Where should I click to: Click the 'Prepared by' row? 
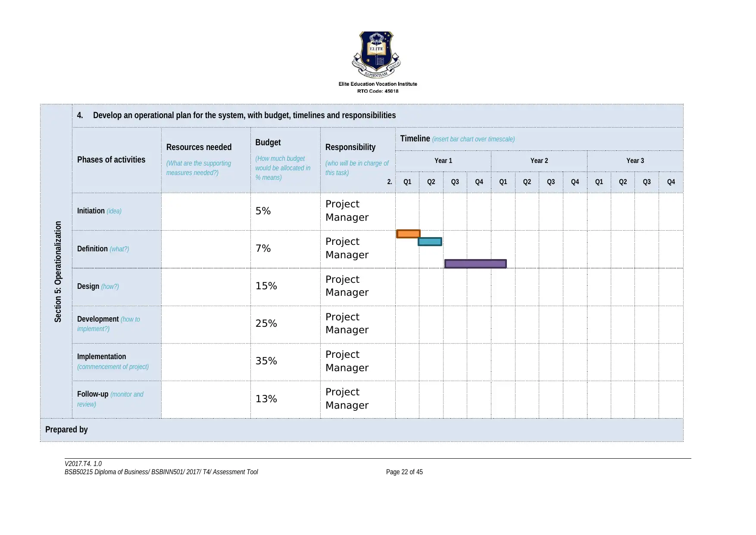(x=362, y=430)
